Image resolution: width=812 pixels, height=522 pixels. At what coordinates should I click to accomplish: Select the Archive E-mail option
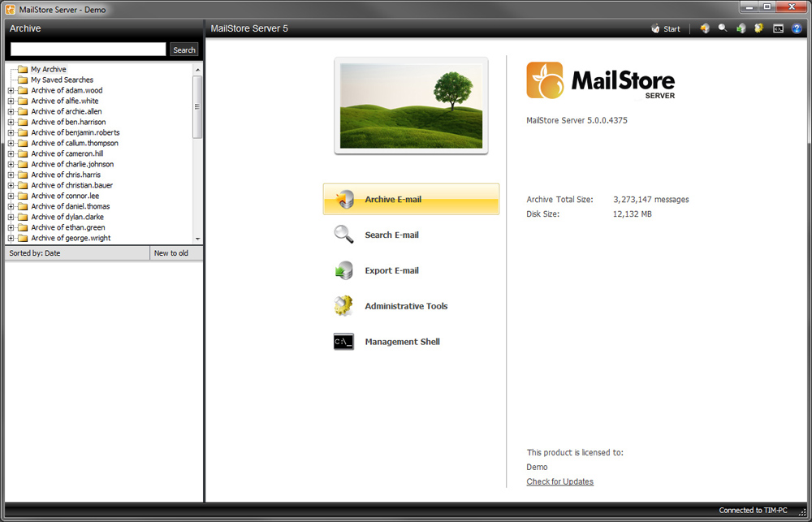pyautogui.click(x=411, y=199)
